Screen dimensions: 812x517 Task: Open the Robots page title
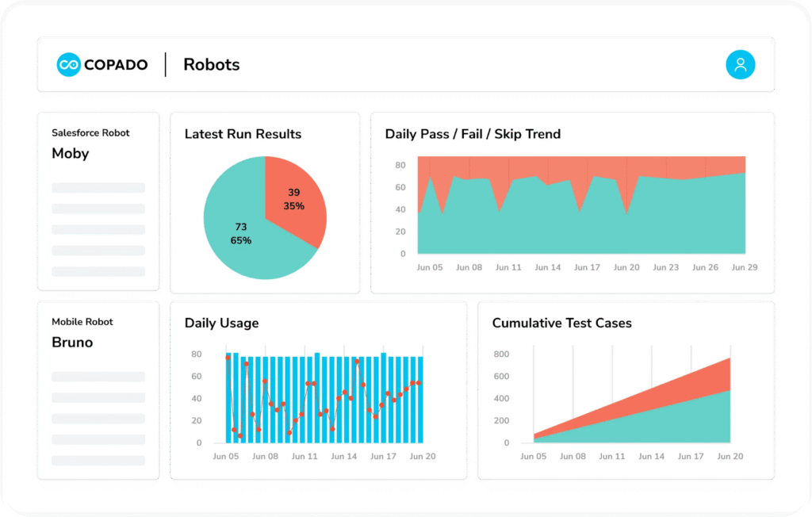(x=211, y=64)
